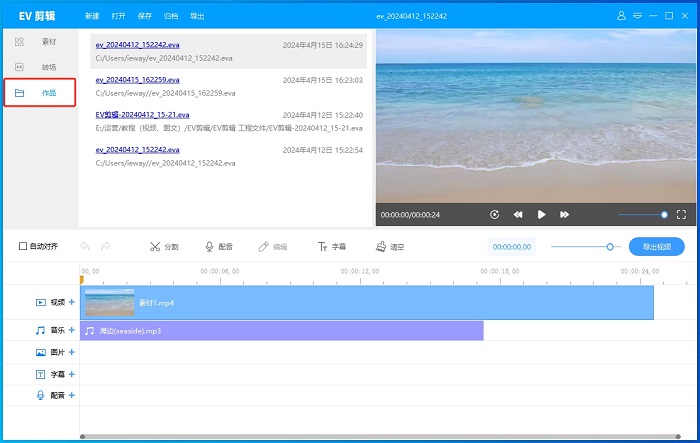
Task: Enter fullscreen preview mode
Action: coord(681,214)
